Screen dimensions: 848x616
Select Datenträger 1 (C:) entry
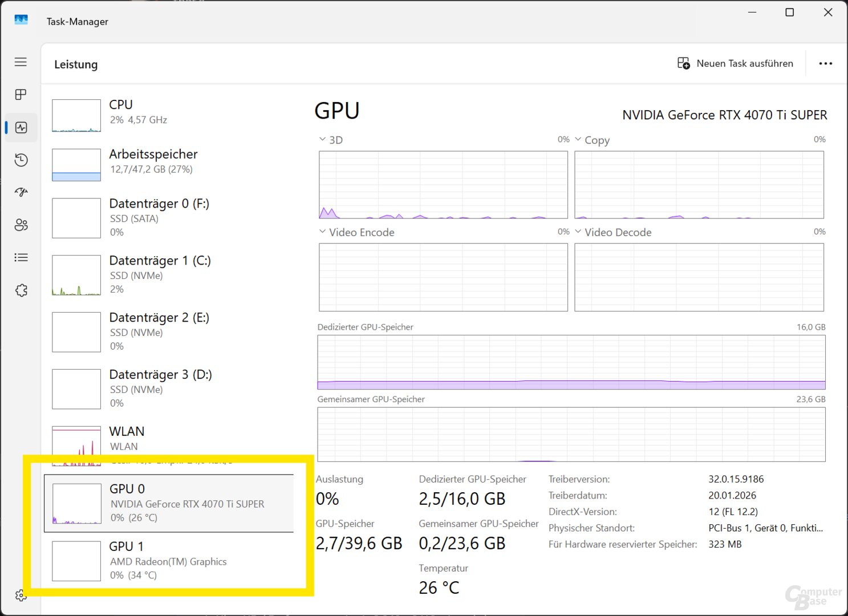[x=169, y=274]
